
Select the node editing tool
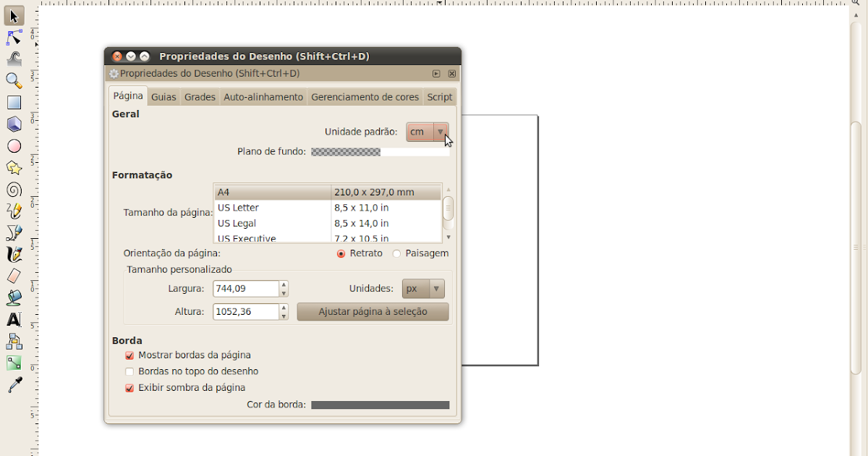pos(14,37)
